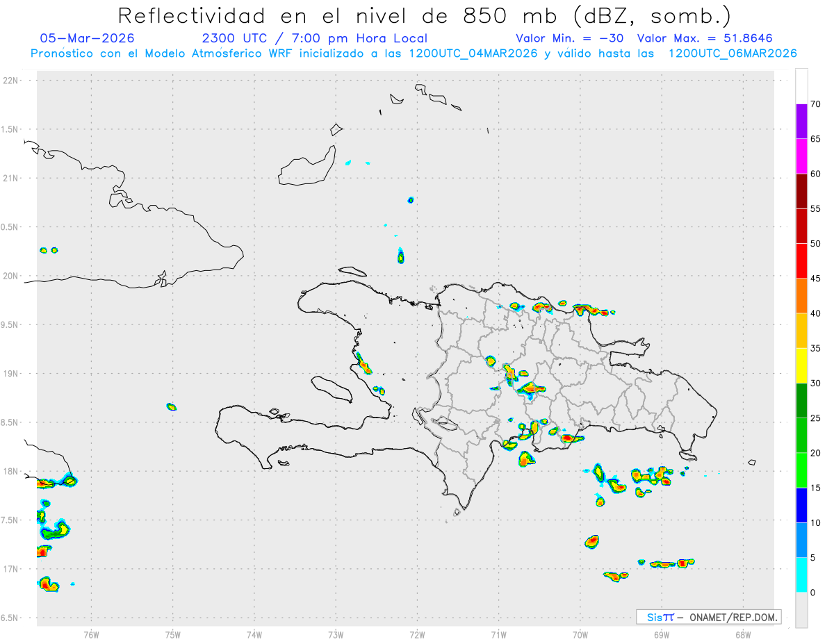Image resolution: width=834 pixels, height=644 pixels.
Task: Click the colorbar value label '0'
Action: tap(812, 593)
